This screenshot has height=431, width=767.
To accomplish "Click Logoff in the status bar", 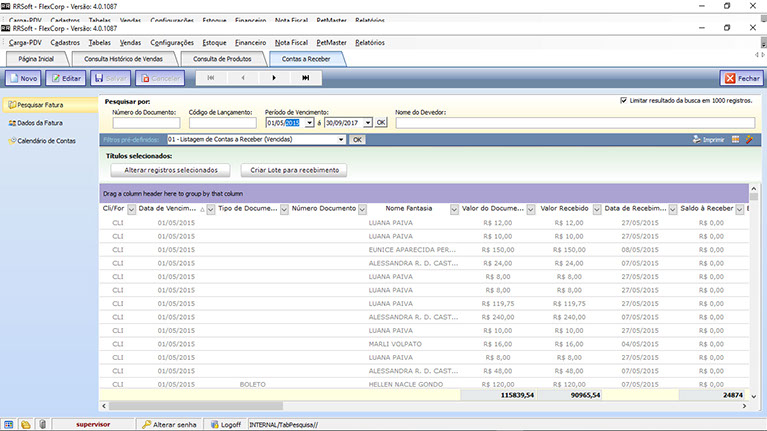I will click(x=230, y=424).
